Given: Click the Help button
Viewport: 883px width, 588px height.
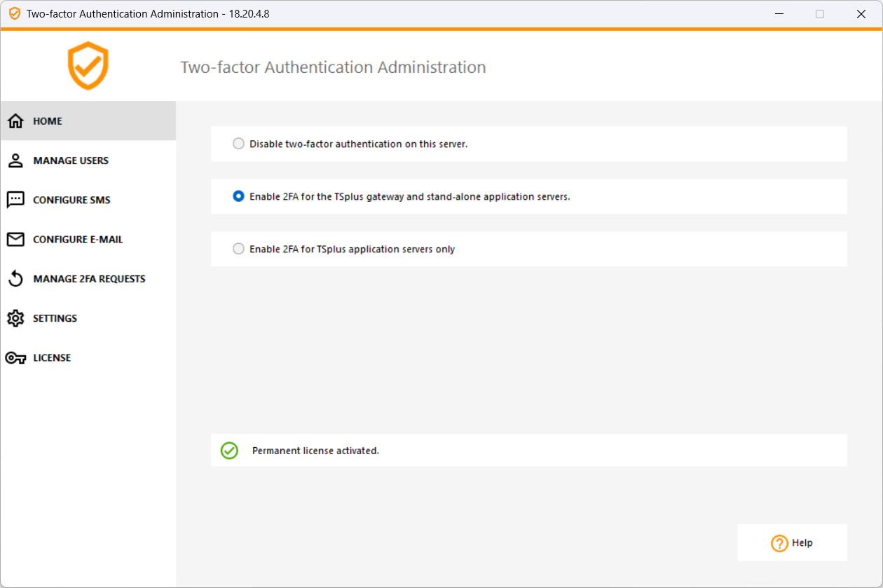Looking at the screenshot, I should tap(793, 542).
